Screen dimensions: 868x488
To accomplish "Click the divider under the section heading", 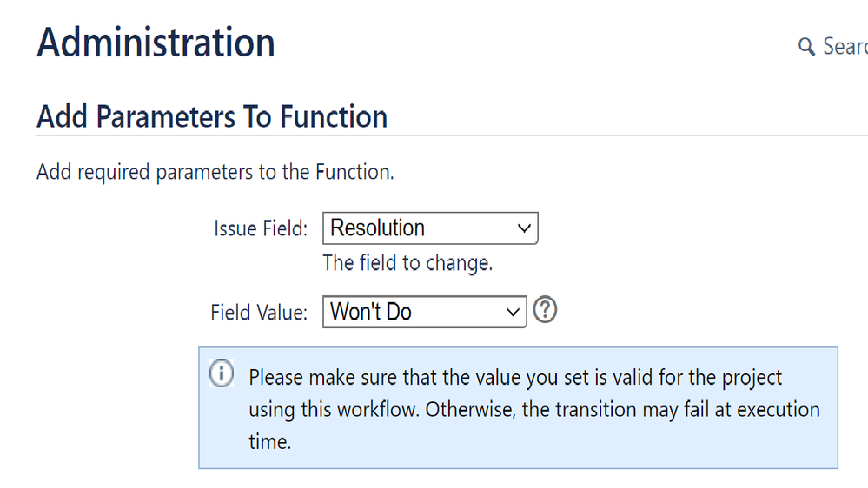I will click(452, 135).
